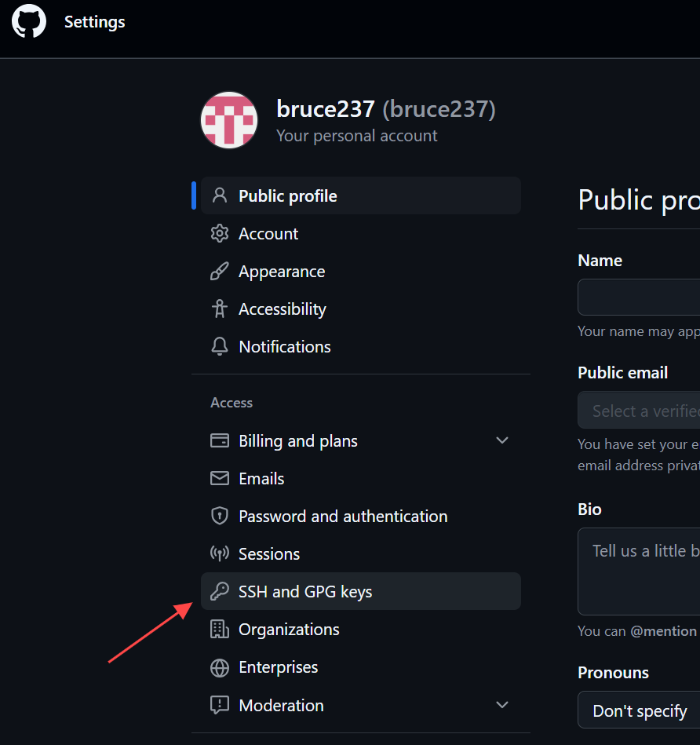Click the broadcast icon beside Sessions

(220, 553)
